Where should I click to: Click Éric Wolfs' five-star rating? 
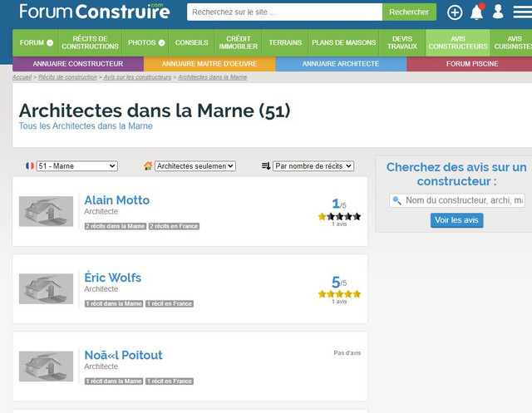pyautogui.click(x=339, y=293)
